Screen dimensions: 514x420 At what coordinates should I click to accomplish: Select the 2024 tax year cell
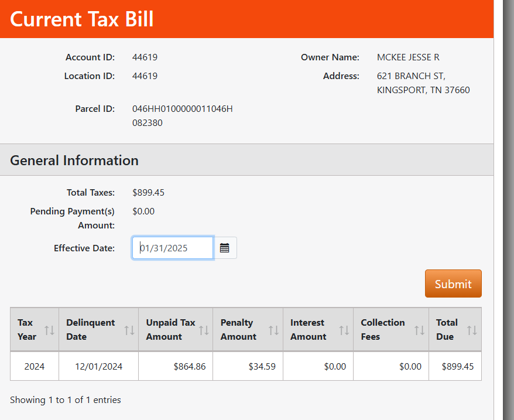[x=34, y=367]
